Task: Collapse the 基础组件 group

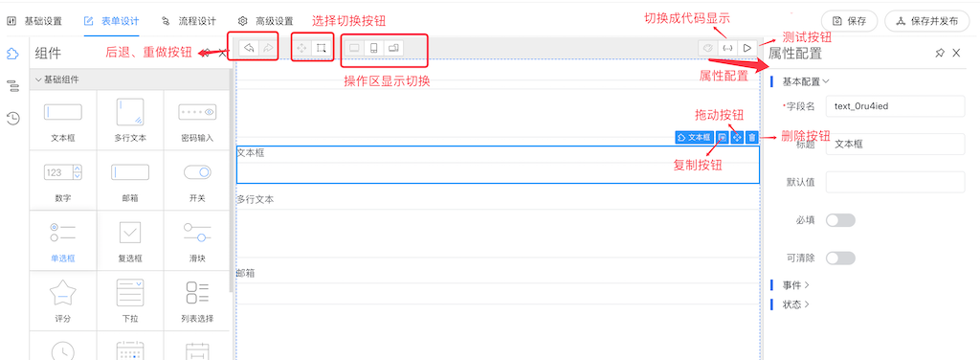Action: tap(56, 79)
